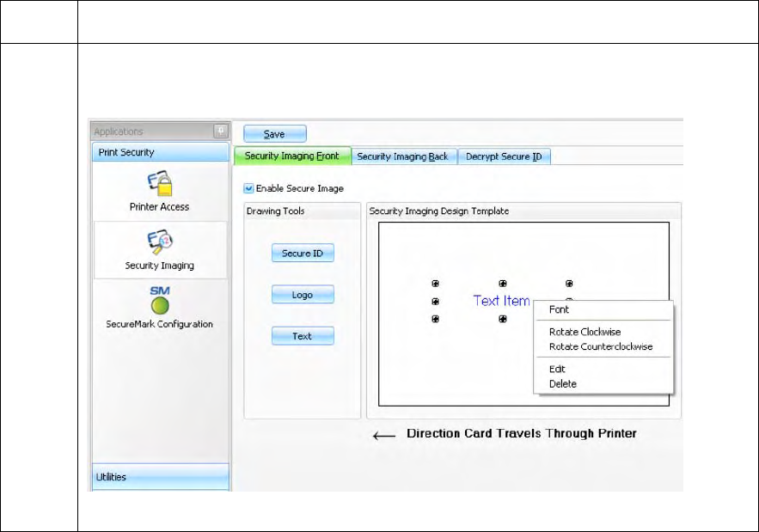Click the Logo drawing tool button
The height and width of the screenshot is (532, 759).
pos(303,295)
